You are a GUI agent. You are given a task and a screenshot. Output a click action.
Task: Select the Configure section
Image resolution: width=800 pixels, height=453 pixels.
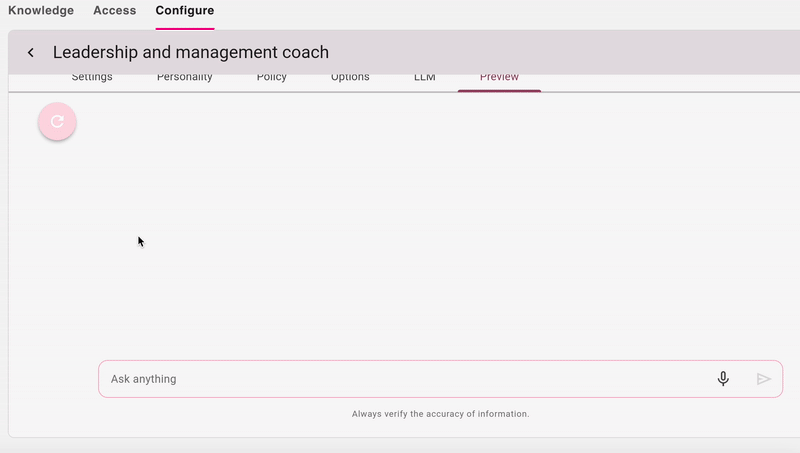[x=184, y=11]
